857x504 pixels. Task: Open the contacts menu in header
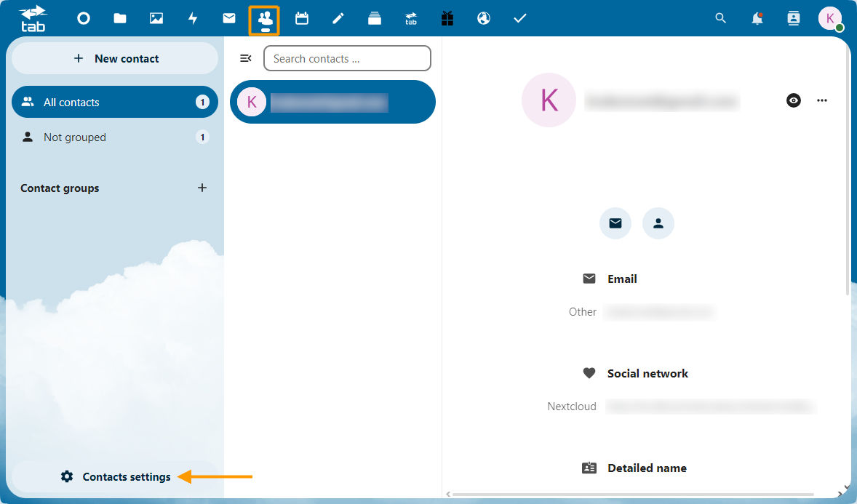pyautogui.click(x=793, y=19)
